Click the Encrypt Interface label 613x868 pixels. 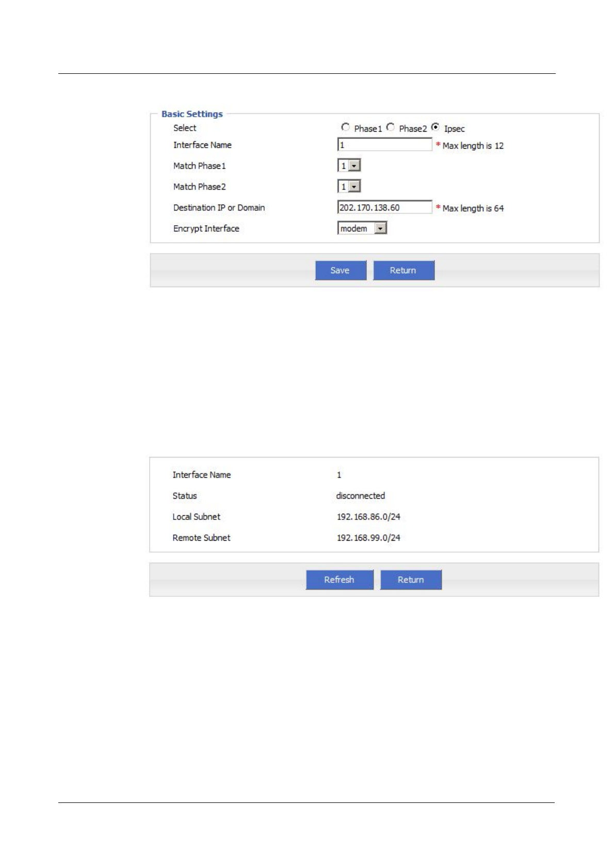pos(206,228)
